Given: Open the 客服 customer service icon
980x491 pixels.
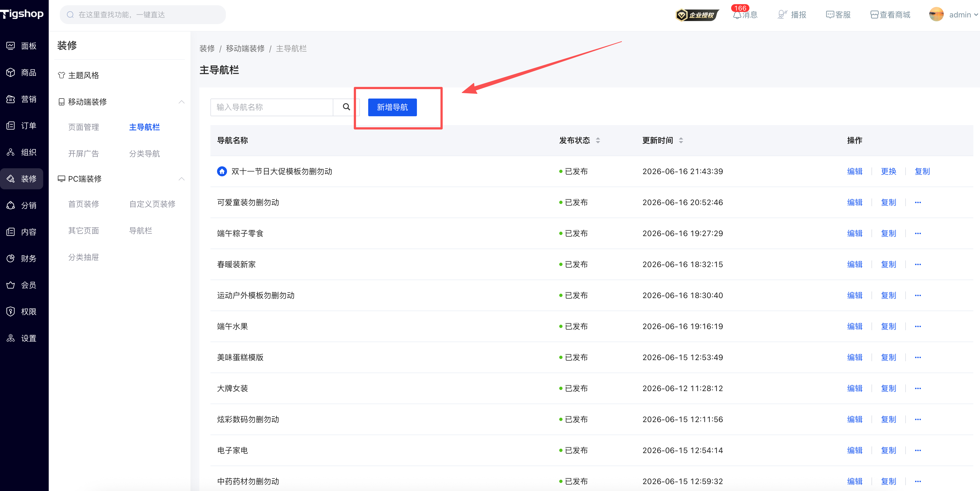Looking at the screenshot, I should [830, 15].
